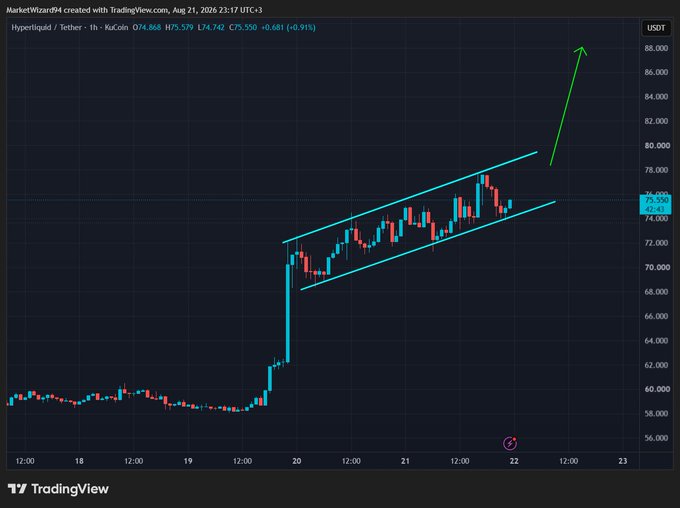Click the 1h interval label in the legend
Screen dimensions: 680x508
point(93,27)
